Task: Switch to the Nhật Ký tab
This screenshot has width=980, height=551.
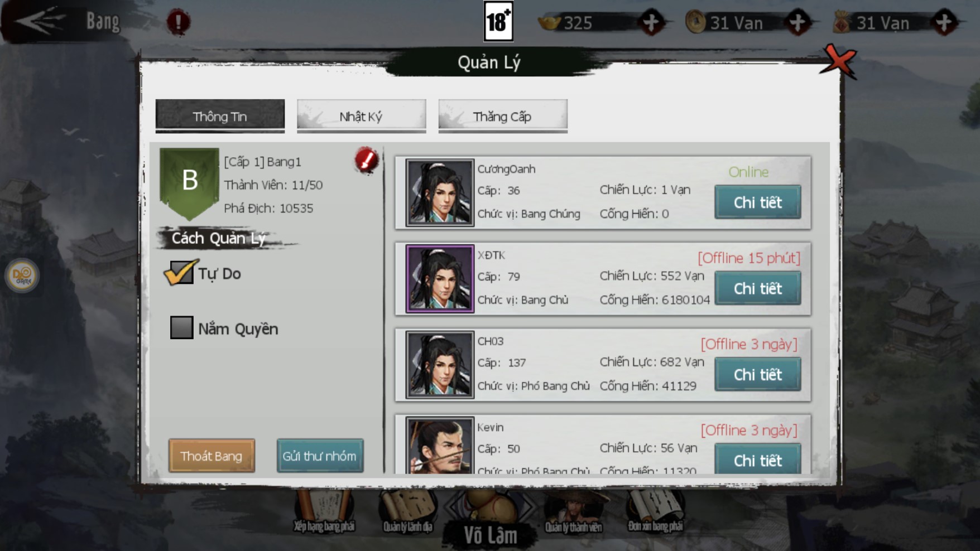Action: click(x=361, y=116)
